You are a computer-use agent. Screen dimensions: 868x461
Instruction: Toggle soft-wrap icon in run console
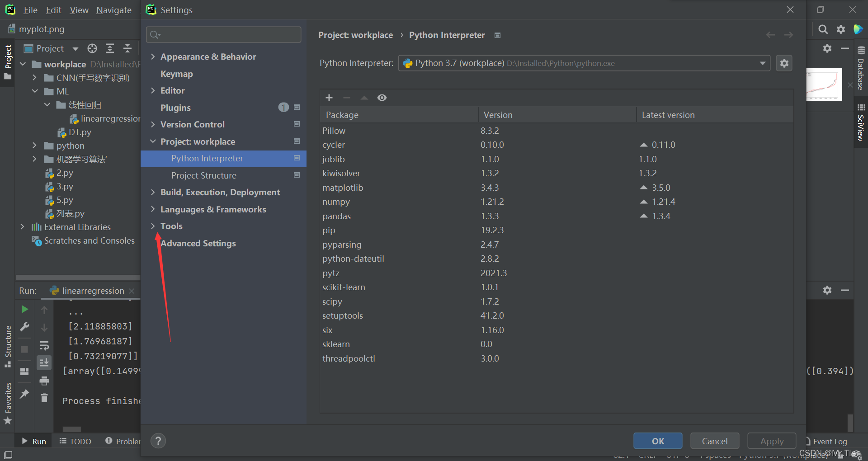pos(44,346)
